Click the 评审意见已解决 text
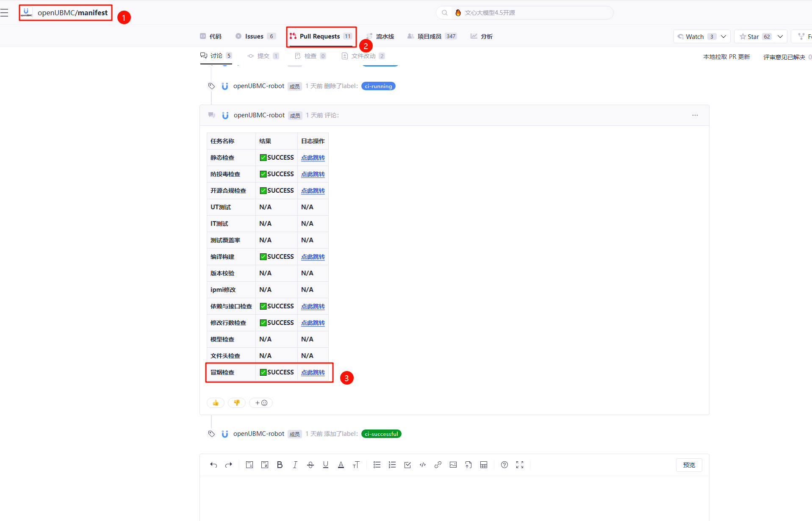The height and width of the screenshot is (521, 812). 784,57
